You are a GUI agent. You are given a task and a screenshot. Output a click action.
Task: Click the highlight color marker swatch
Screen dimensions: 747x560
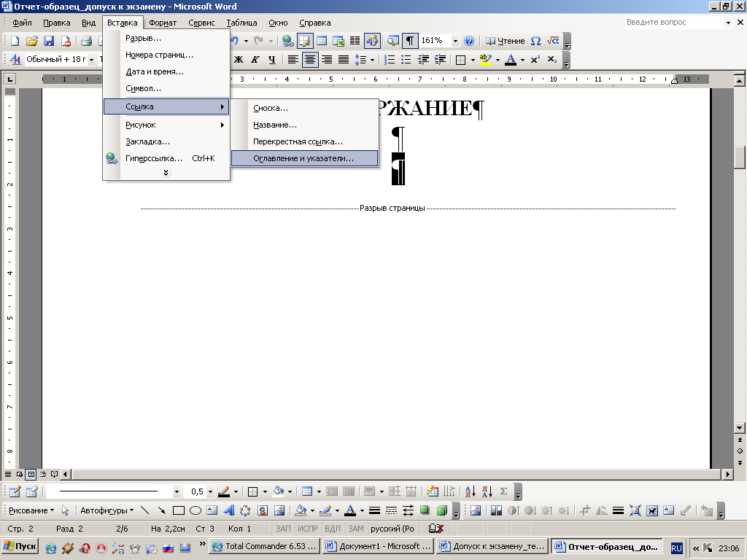486,60
